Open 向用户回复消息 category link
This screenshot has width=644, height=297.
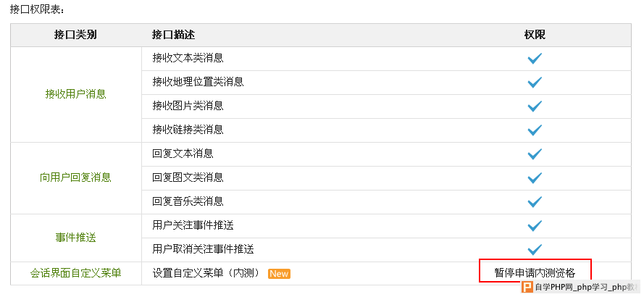coord(75,177)
